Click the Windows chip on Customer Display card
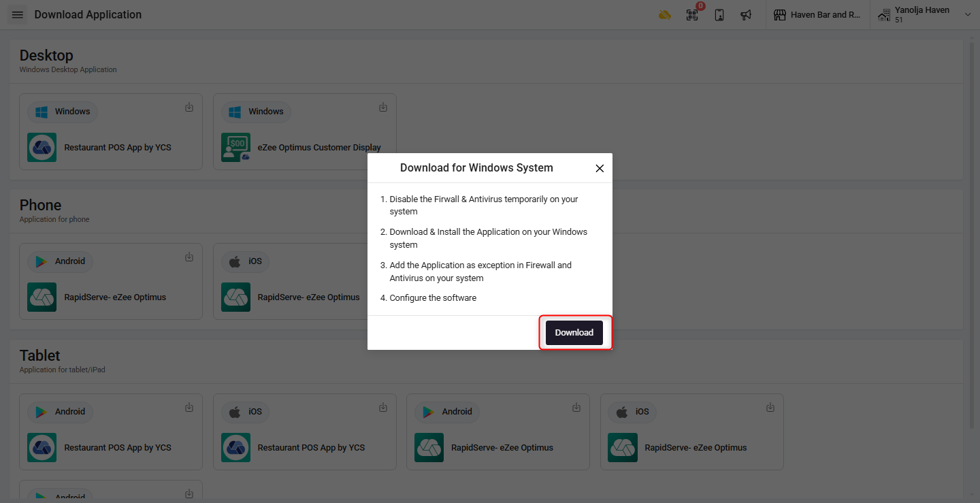Screen dimensions: 980x503 coord(256,112)
